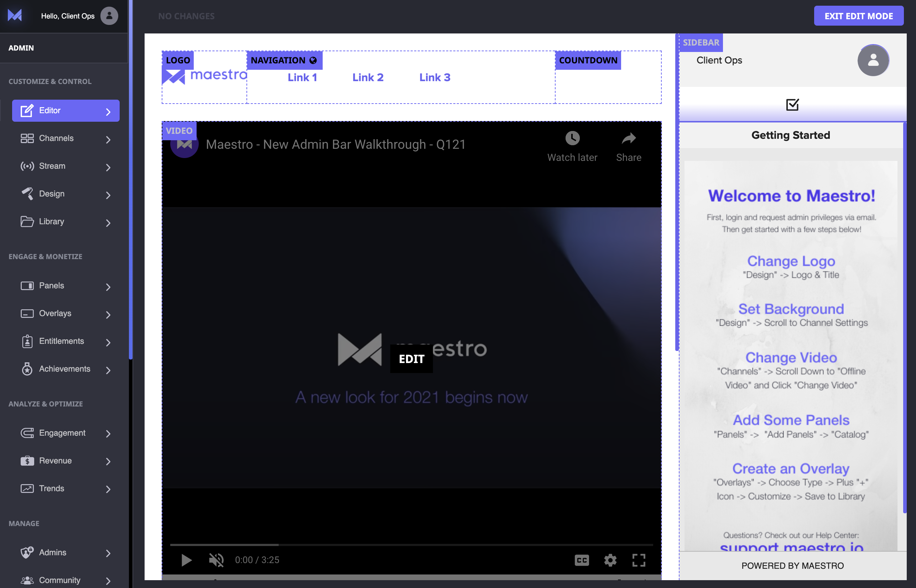This screenshot has height=588, width=916.
Task: Open the Revenue menu item
Action: [66, 461]
